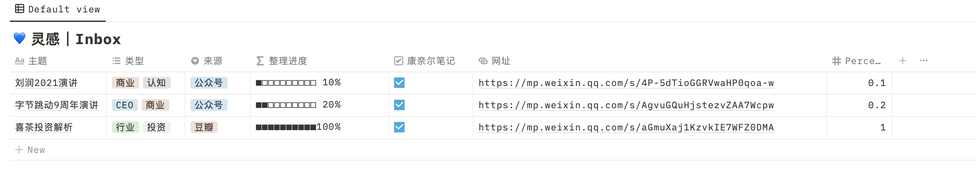Image resolution: width=980 pixels, height=170 pixels.
Task: Open the 公众号 source select in 刘润2021演讲 row
Action: [209, 82]
